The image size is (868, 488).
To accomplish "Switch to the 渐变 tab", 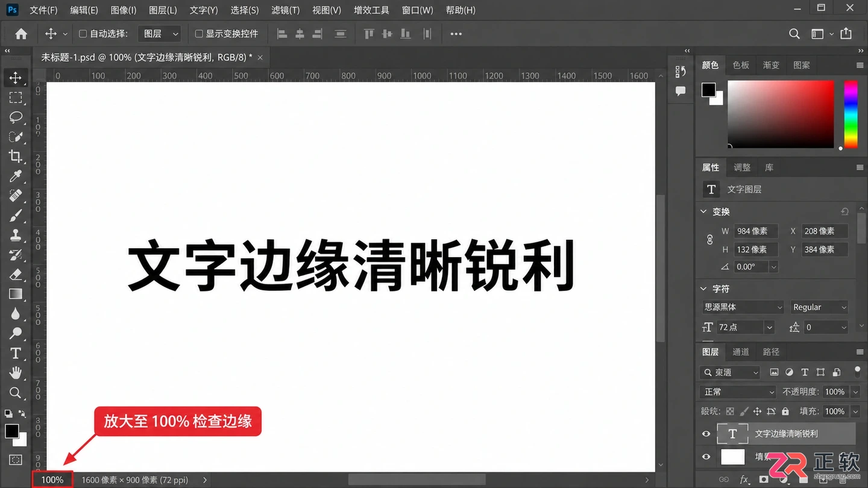I will click(771, 65).
